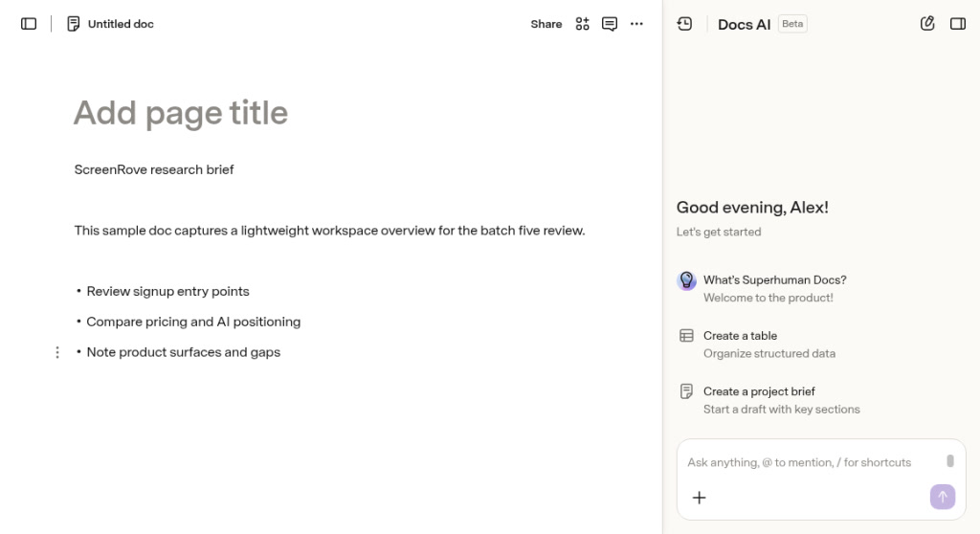Open the three-dot more options menu
The image size is (980, 534).
click(636, 24)
